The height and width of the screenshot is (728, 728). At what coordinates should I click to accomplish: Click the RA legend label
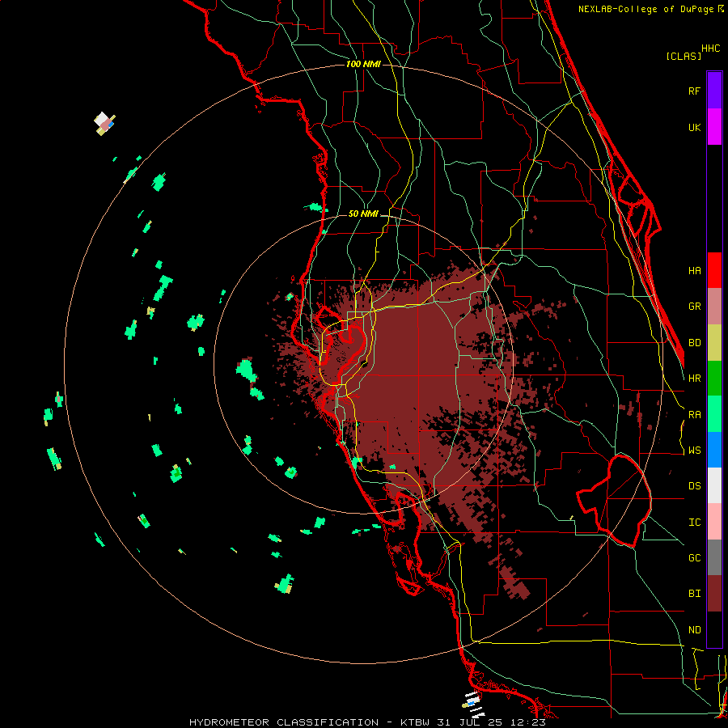click(694, 415)
